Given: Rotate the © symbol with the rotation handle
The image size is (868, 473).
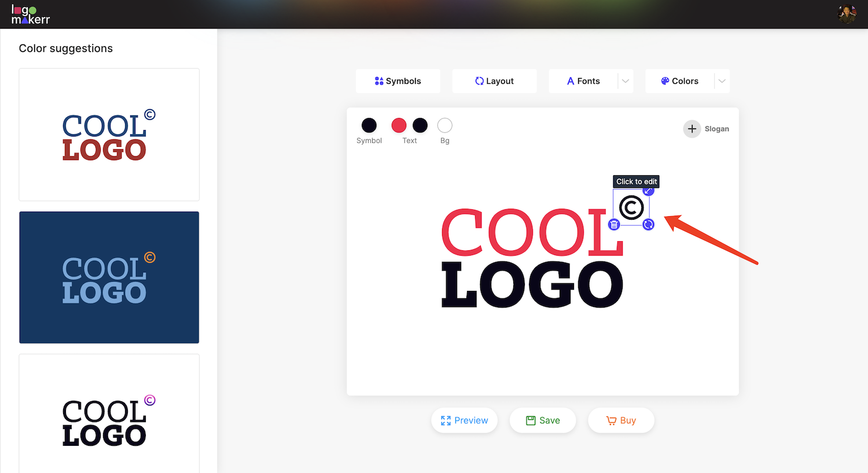Looking at the screenshot, I should (x=648, y=224).
